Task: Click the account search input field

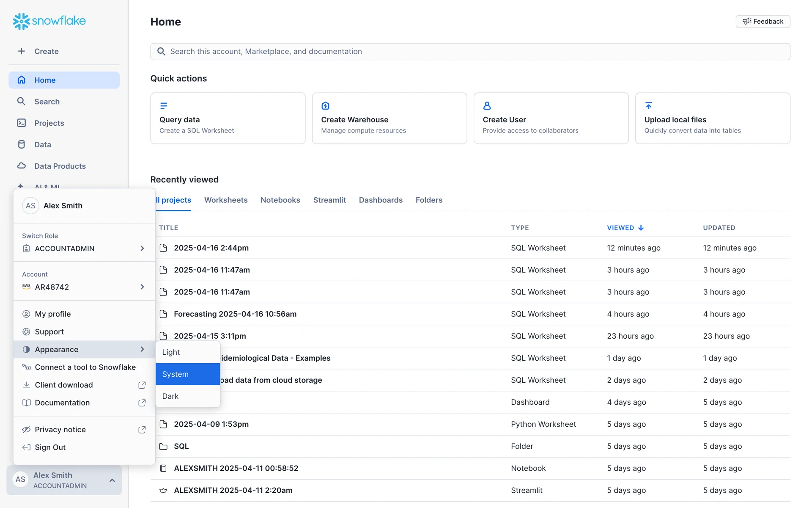Action: click(469, 51)
